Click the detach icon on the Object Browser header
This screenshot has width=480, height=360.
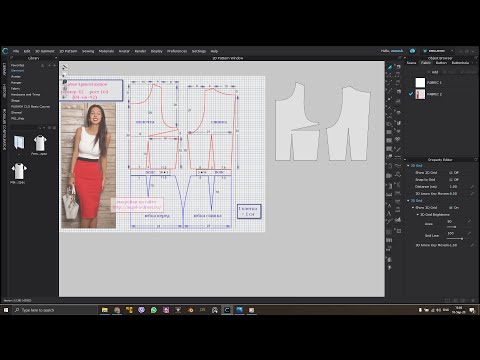pos(476,58)
